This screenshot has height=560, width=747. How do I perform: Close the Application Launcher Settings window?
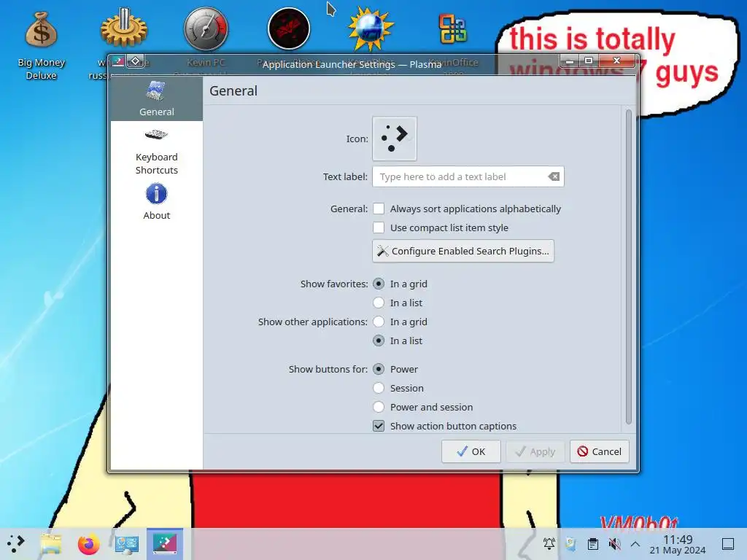(x=617, y=61)
